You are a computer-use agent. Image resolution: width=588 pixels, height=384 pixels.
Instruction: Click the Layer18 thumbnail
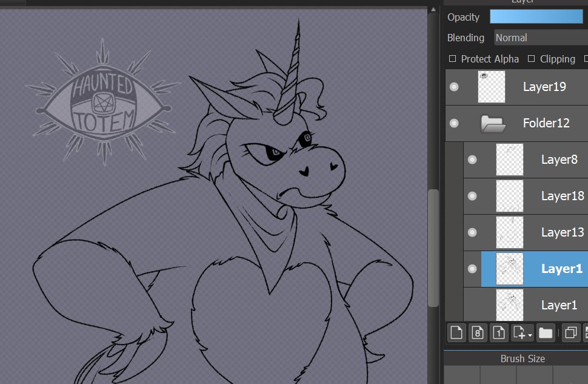pyautogui.click(x=510, y=196)
